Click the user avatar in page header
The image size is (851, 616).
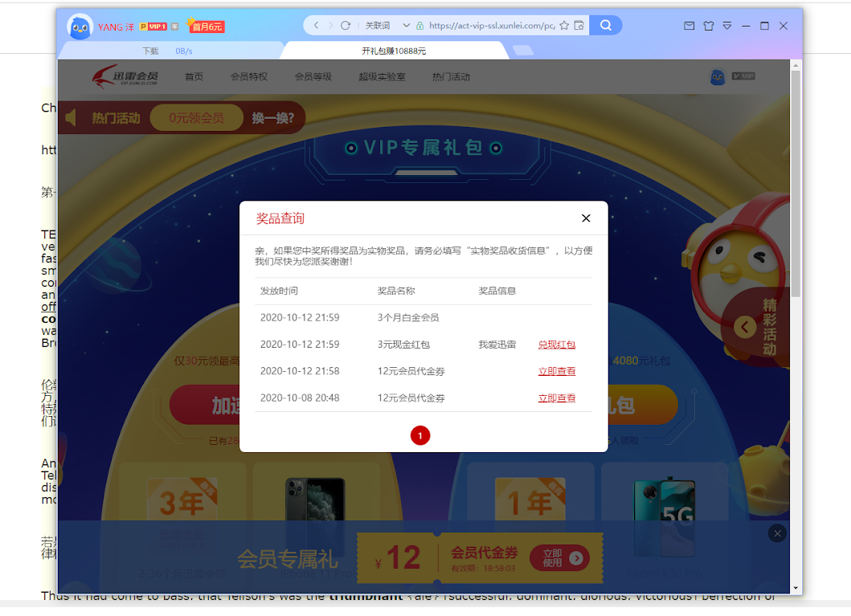coord(718,77)
